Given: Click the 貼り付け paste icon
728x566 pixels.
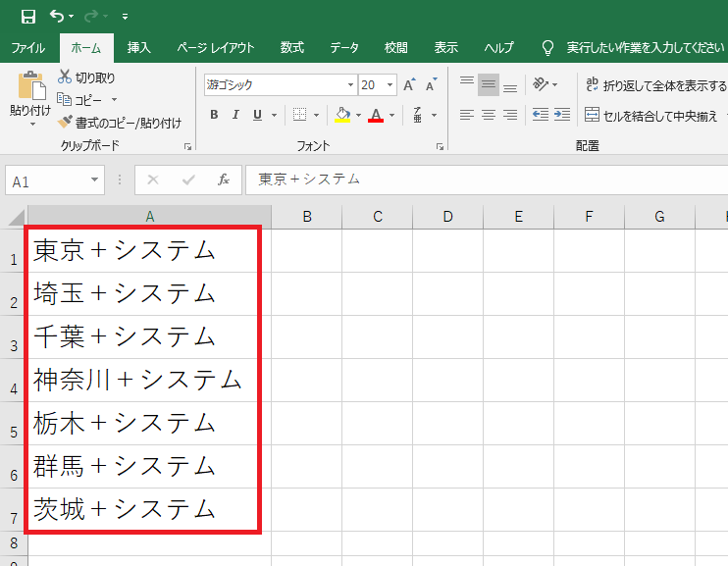Looking at the screenshot, I should click(x=31, y=85).
